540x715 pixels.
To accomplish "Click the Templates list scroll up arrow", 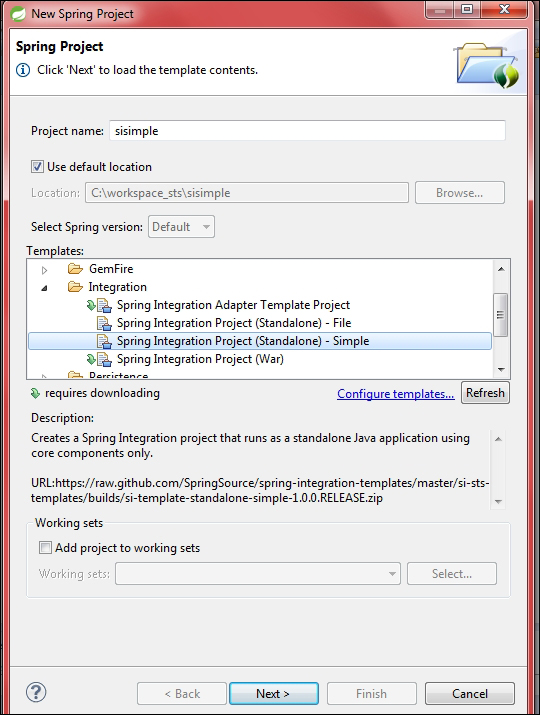I will pyautogui.click(x=501, y=269).
